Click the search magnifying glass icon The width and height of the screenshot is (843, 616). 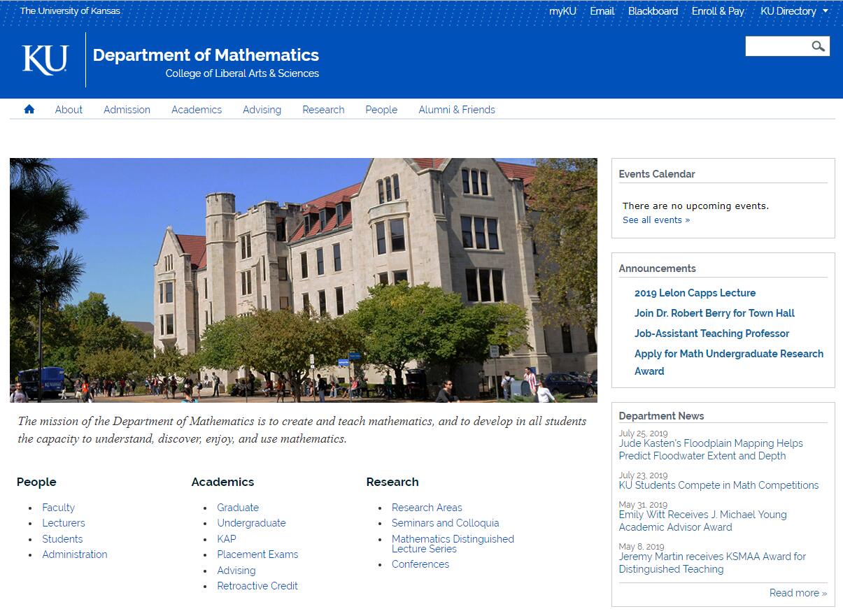tap(819, 46)
